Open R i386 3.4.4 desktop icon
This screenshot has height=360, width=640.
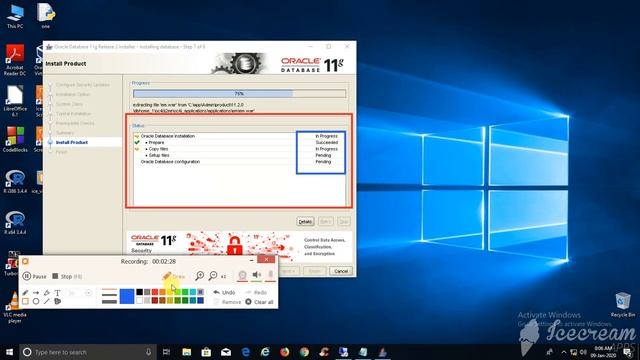click(15, 182)
